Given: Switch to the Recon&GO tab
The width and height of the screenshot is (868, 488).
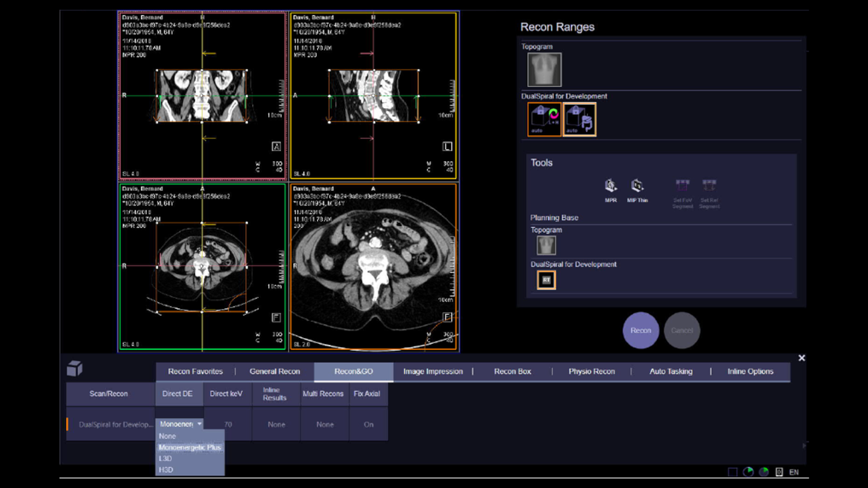Looking at the screenshot, I should [353, 371].
